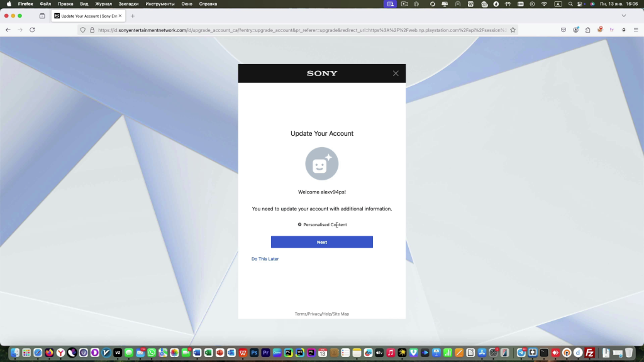Image resolution: width=644 pixels, height=362 pixels.
Task: Open the Site Map footer link
Action: (341, 314)
